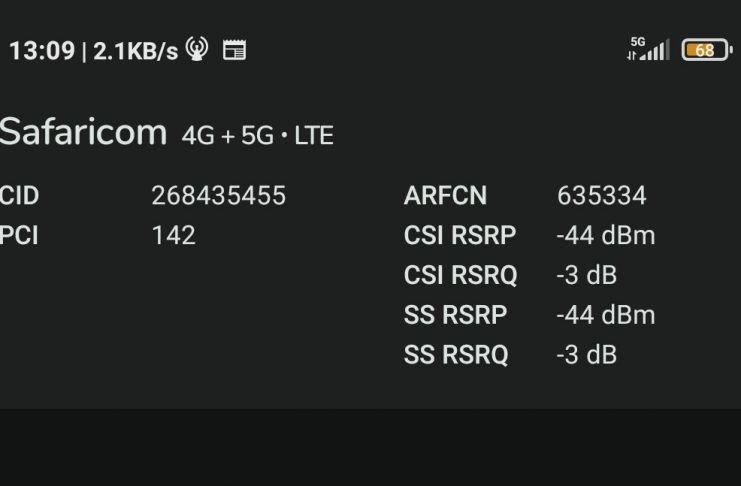Select the CID label

click(x=19, y=195)
